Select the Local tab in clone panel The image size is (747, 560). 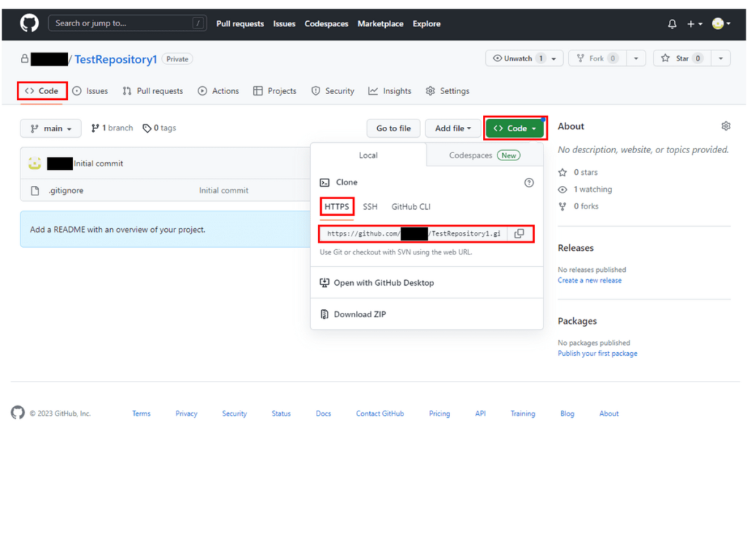(x=368, y=155)
